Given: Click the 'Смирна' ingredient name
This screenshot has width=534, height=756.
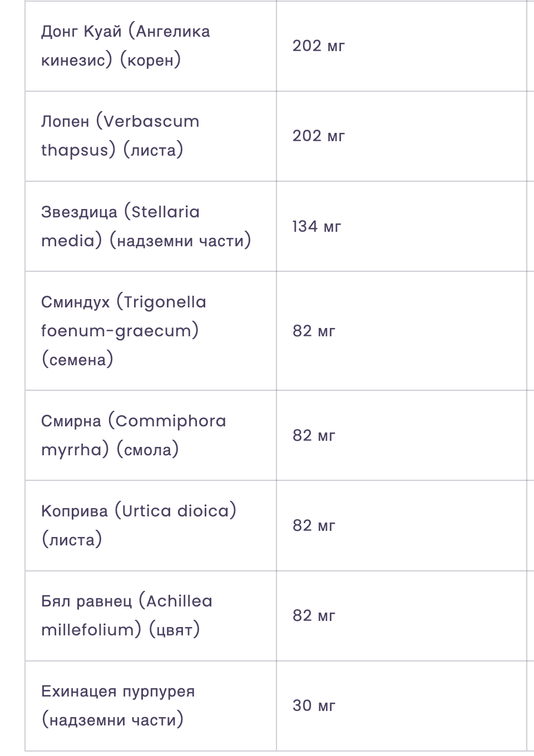Looking at the screenshot, I should [71, 421].
